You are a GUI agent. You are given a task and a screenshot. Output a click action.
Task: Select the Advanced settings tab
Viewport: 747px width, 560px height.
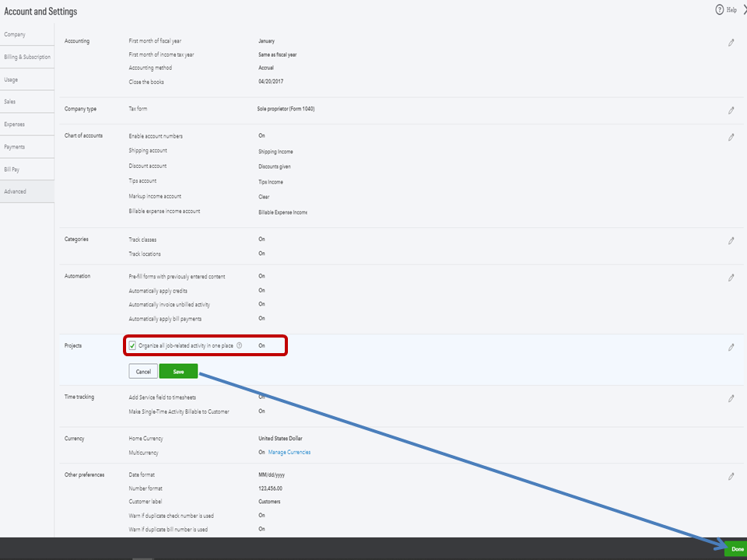pyautogui.click(x=27, y=191)
